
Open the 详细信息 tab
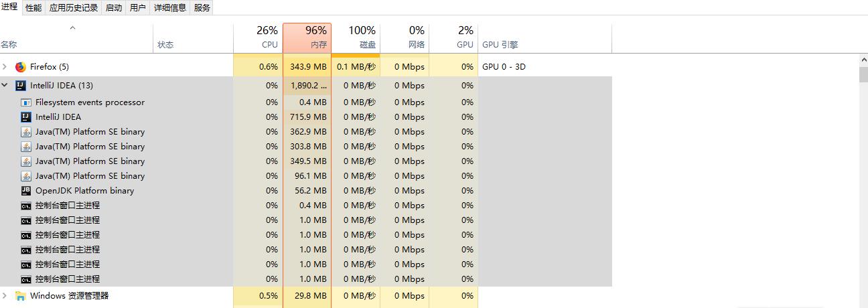[x=170, y=8]
